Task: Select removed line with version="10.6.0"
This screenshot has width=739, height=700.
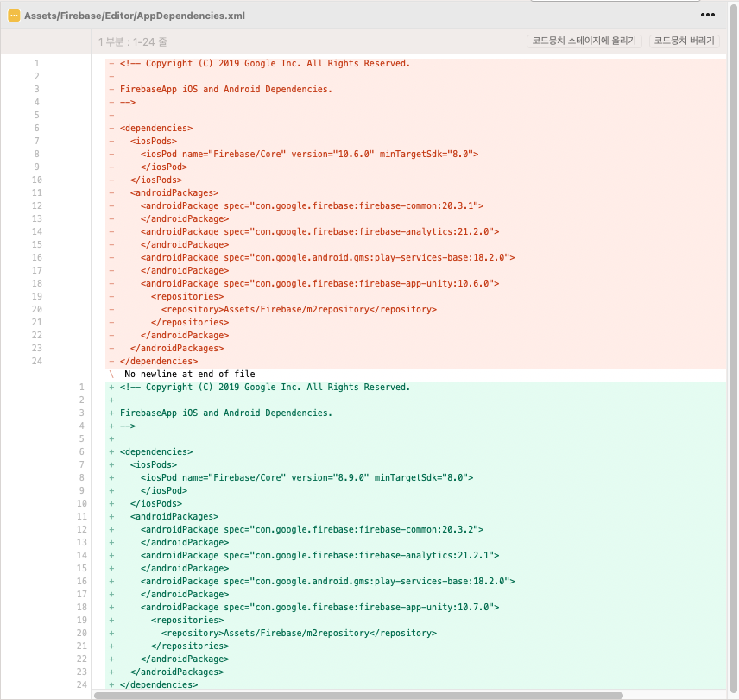Action: (x=416, y=154)
